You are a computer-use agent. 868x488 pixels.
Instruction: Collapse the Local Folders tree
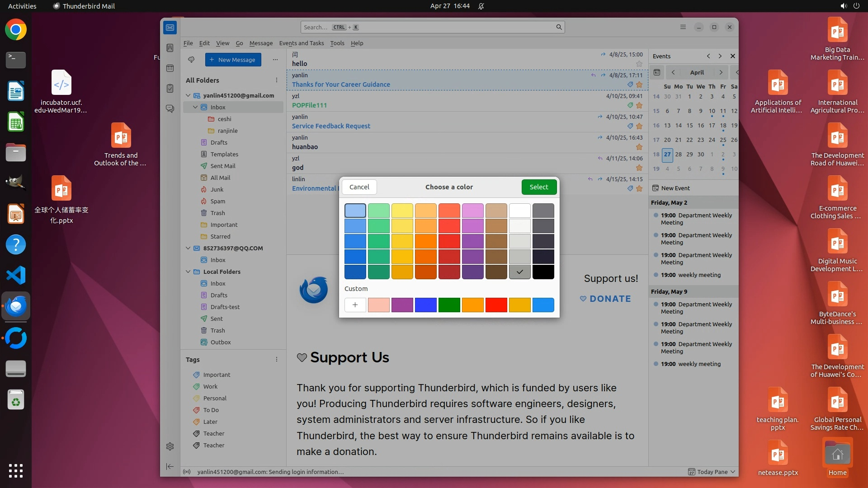pos(189,272)
